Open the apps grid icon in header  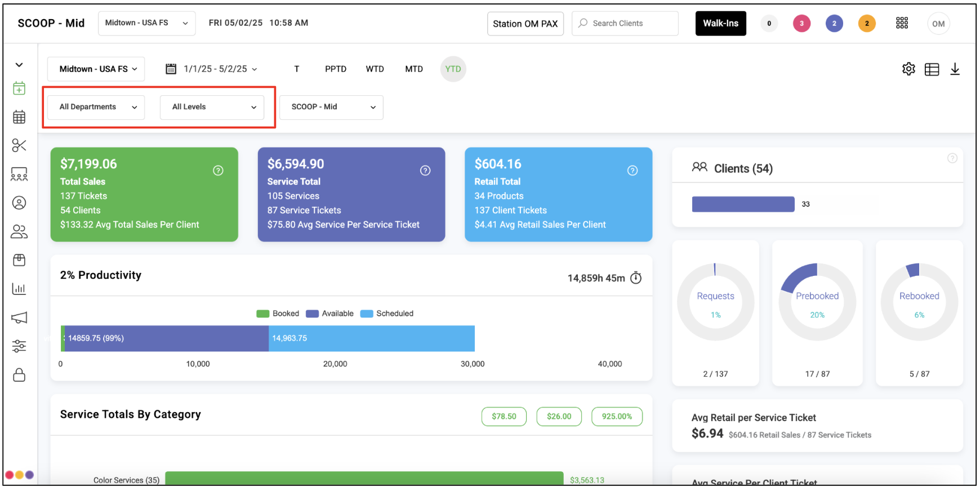tap(902, 23)
